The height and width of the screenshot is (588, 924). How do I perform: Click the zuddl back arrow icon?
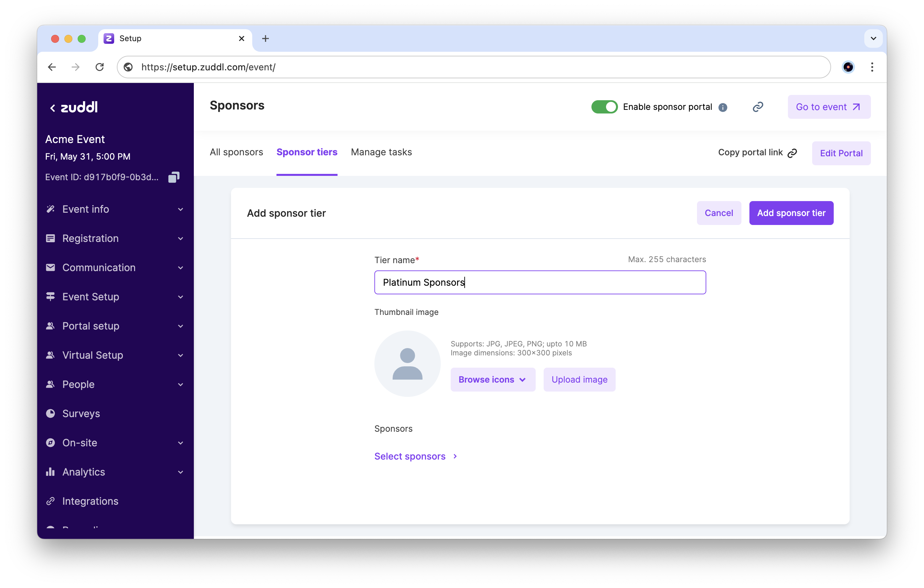point(52,108)
